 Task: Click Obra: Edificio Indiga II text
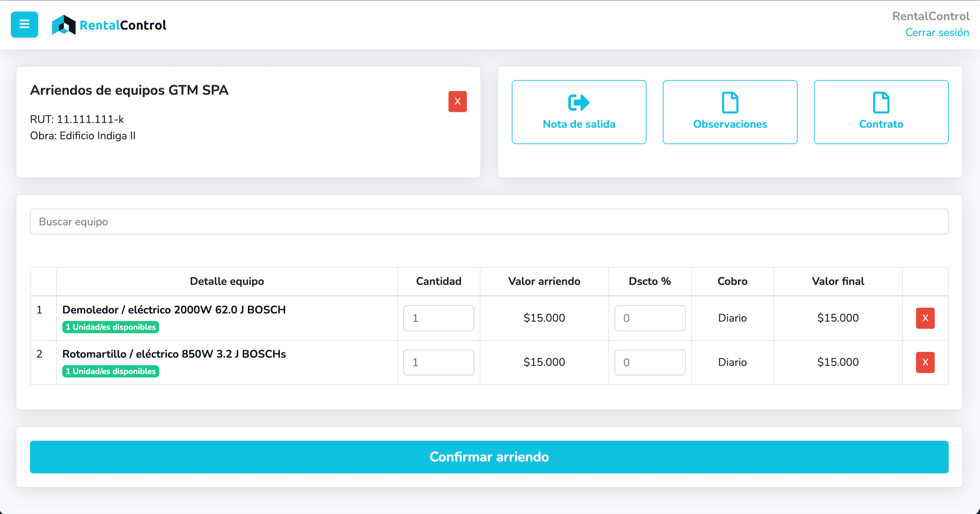[x=83, y=136]
